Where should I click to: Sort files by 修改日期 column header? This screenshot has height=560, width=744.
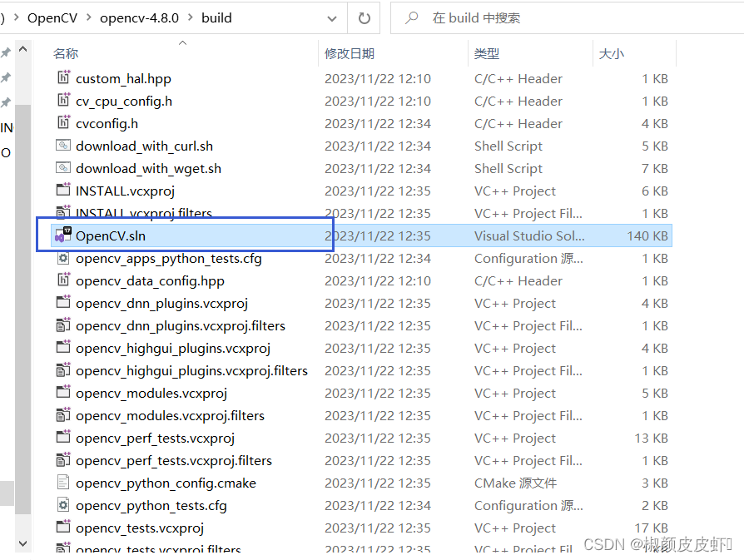pos(350,53)
